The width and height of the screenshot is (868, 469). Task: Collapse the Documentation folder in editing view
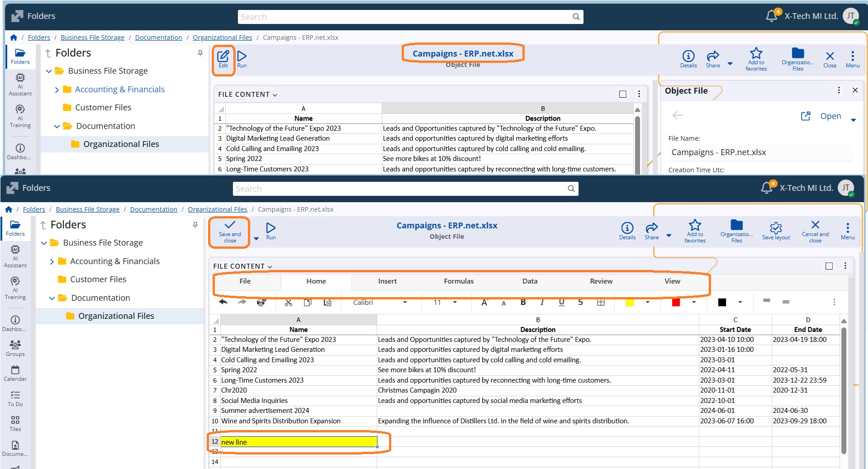[52, 298]
